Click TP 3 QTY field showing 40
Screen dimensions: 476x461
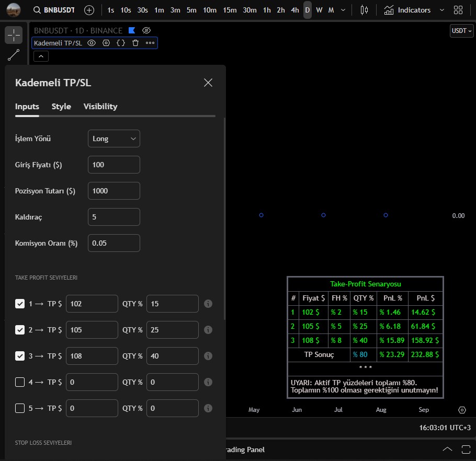(173, 356)
